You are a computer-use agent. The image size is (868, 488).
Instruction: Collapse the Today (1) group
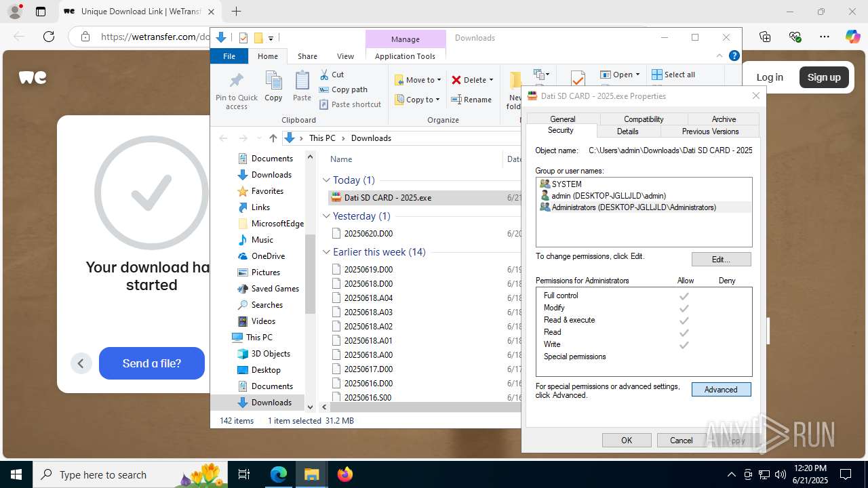[x=326, y=180]
